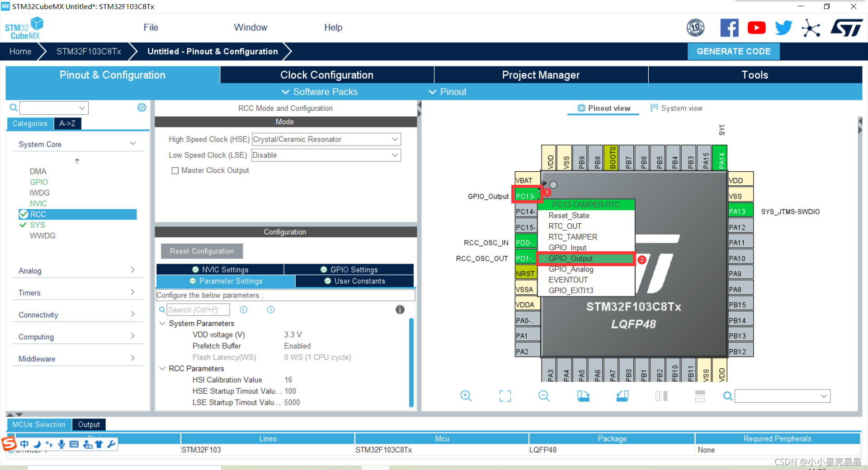Image resolution: width=868 pixels, height=470 pixels.
Task: Expand the Timers category
Action: point(132,292)
